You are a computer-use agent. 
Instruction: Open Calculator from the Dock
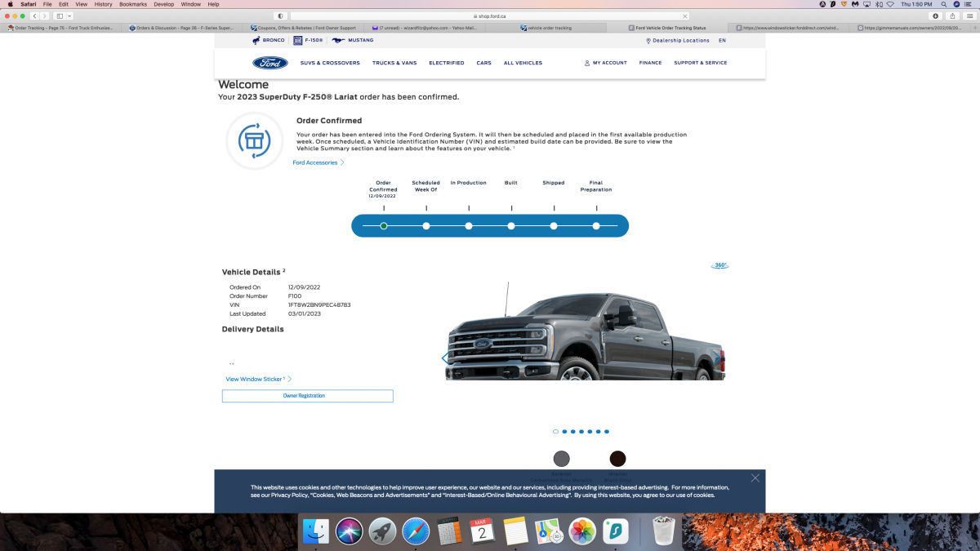coord(449,531)
